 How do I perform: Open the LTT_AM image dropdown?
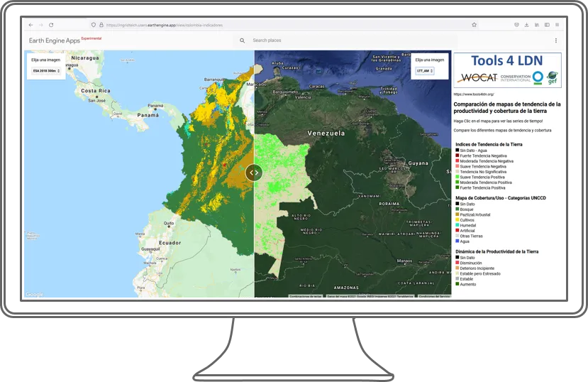point(425,71)
